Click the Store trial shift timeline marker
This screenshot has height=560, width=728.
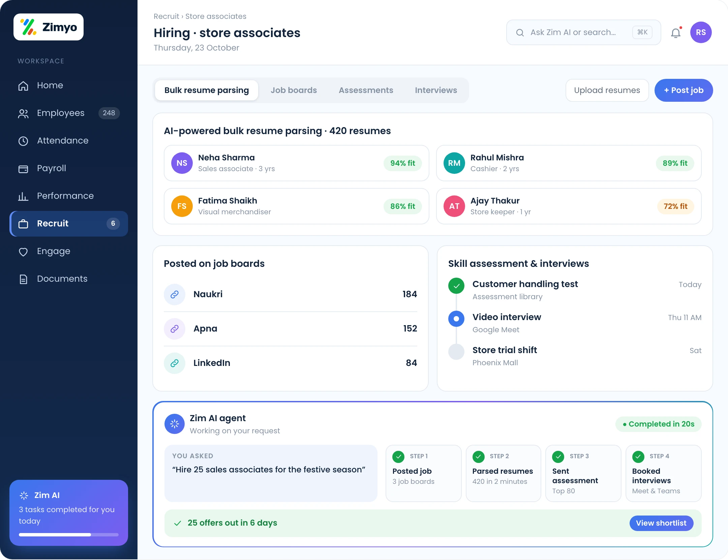[x=456, y=352]
